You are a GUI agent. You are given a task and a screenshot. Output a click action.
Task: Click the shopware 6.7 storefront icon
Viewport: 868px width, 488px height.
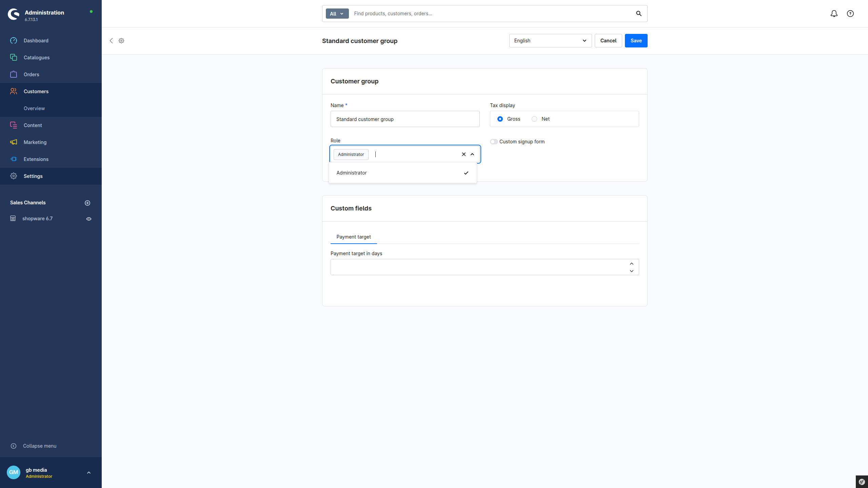tap(13, 219)
